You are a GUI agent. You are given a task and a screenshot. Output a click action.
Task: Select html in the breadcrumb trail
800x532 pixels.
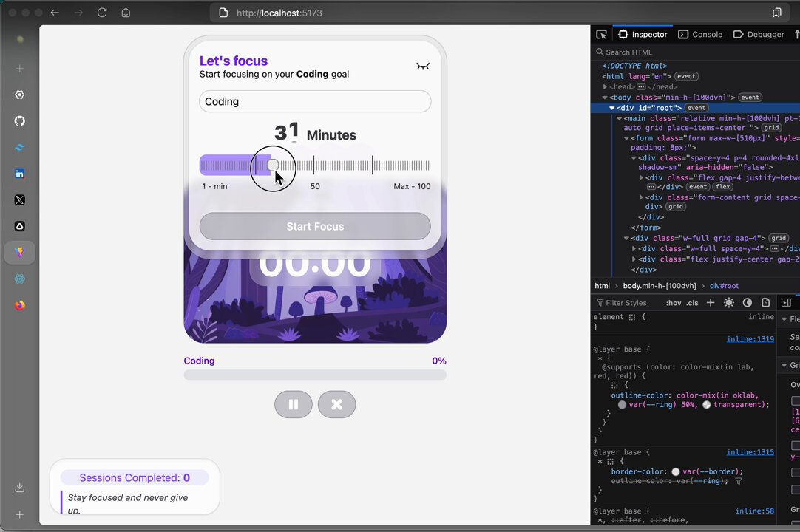pyautogui.click(x=602, y=286)
